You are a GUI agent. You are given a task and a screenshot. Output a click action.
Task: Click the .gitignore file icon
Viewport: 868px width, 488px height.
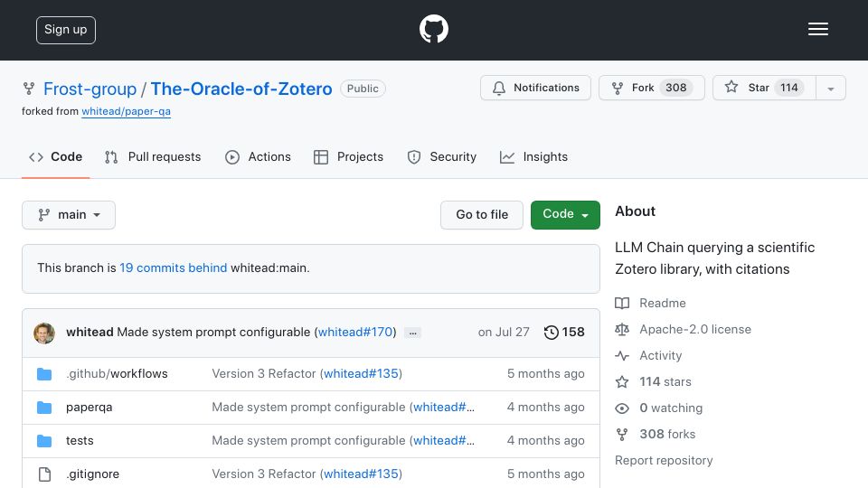[44, 474]
